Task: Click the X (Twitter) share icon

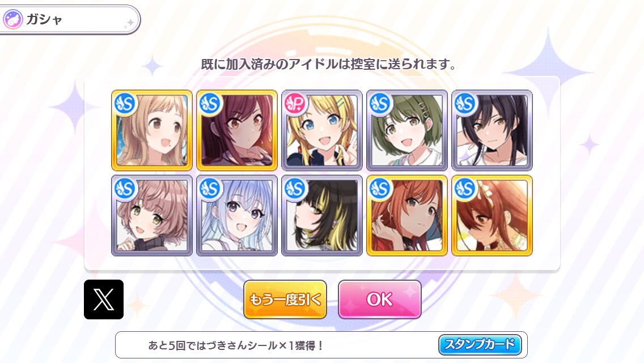Action: pos(104,299)
